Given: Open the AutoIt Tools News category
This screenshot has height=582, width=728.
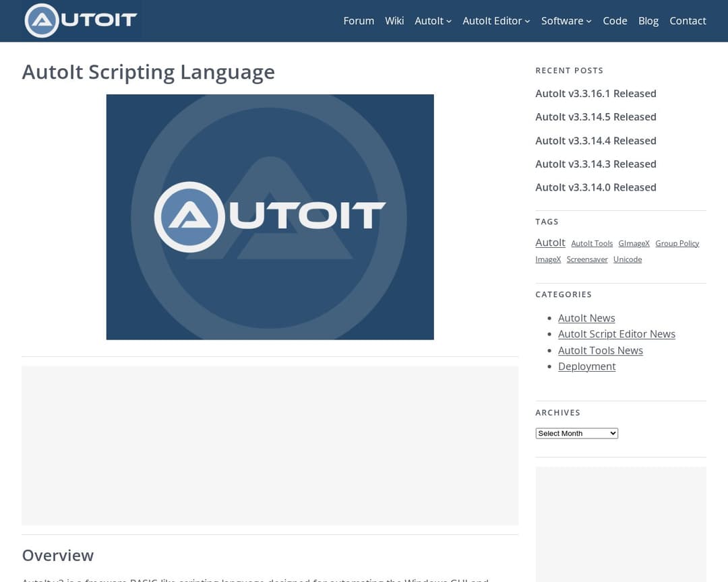Looking at the screenshot, I should [600, 350].
